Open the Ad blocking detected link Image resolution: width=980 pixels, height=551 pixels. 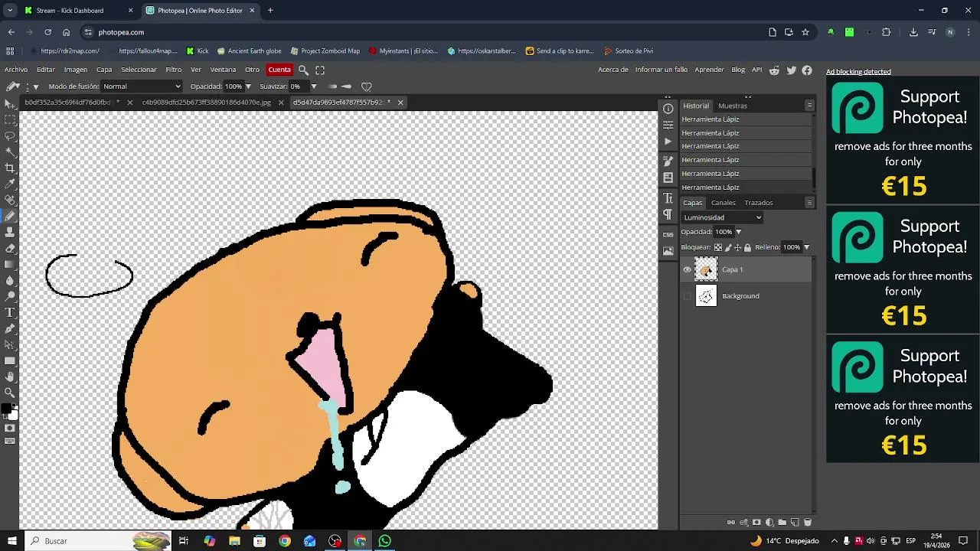coord(858,72)
